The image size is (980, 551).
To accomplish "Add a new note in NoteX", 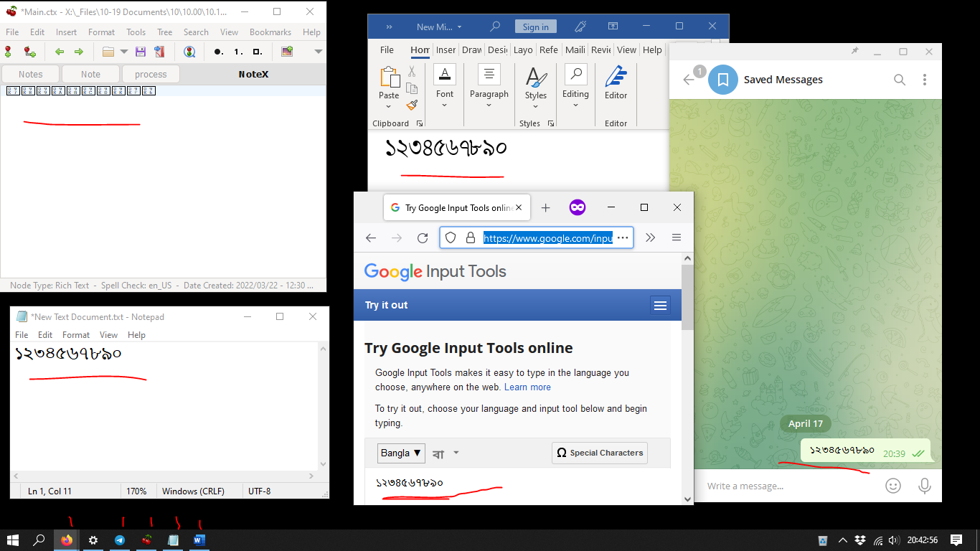I will click(x=9, y=52).
